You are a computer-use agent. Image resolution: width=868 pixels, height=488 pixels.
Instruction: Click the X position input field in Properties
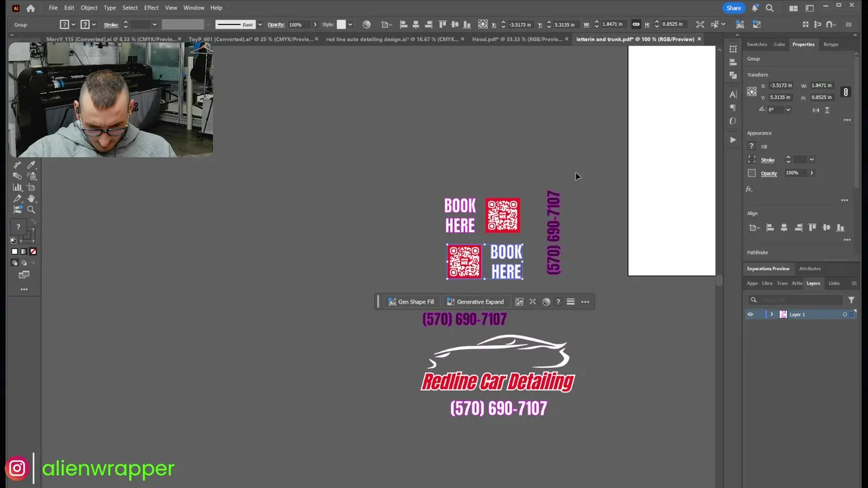pyautogui.click(x=781, y=85)
